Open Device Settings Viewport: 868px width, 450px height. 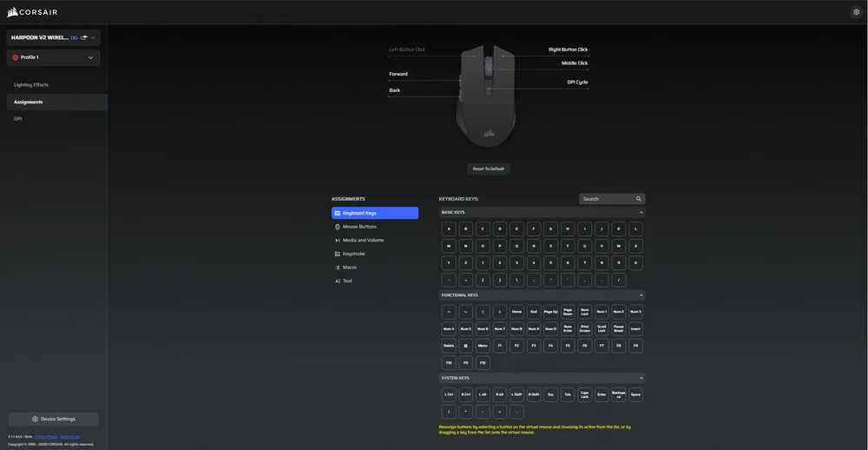click(x=53, y=419)
